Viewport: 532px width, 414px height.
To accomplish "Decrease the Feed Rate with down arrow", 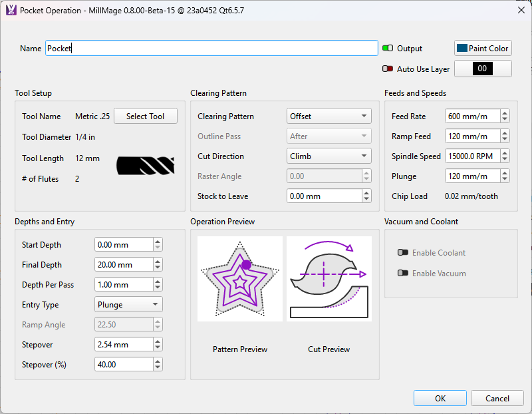I will (505, 119).
